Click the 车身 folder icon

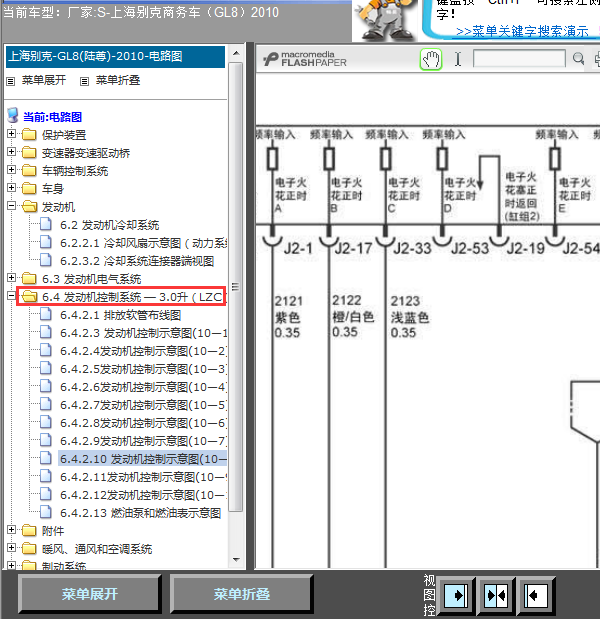coord(29,188)
